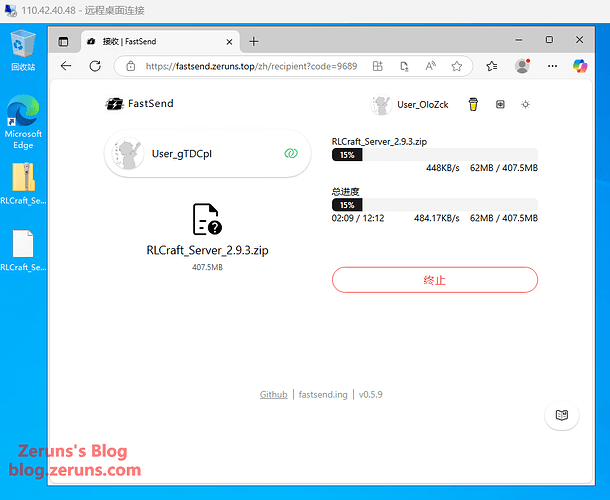Add page to favorites star icon
This screenshot has width=610, height=500.
click(456, 66)
